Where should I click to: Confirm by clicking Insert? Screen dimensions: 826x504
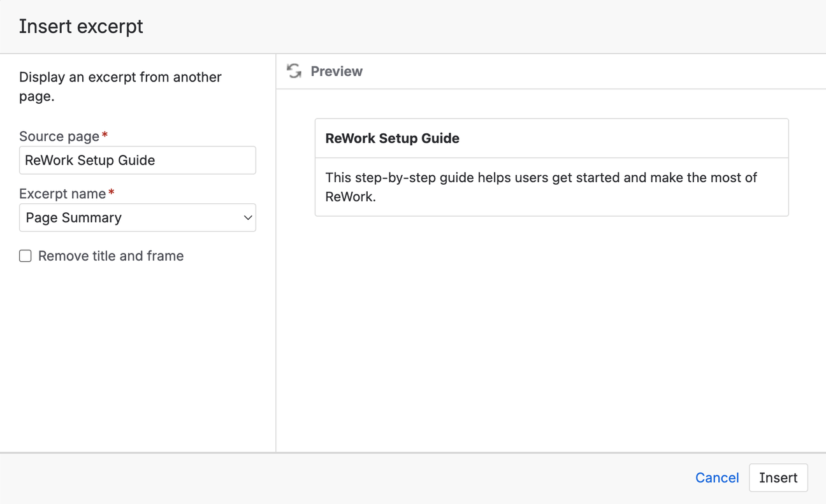click(778, 477)
